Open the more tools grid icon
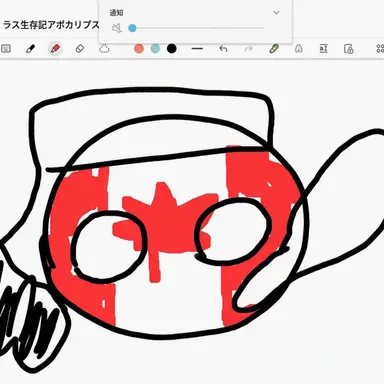The height and width of the screenshot is (384, 384). [x=380, y=49]
